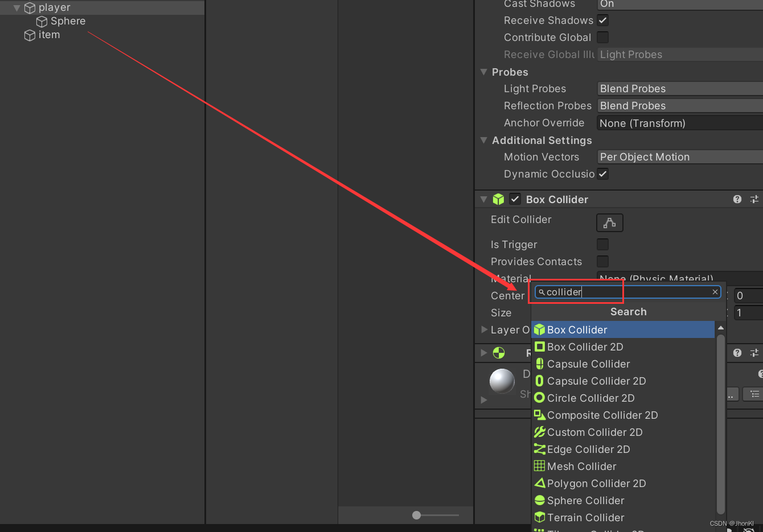Open Box Collider preset settings icon
Screen dimensions: 763x532
[x=754, y=199]
